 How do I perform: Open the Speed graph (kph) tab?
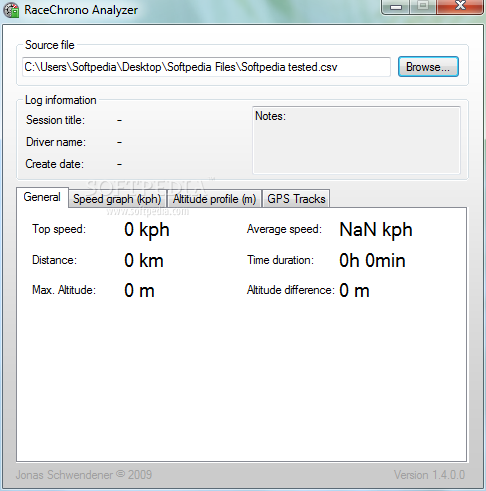pos(117,199)
